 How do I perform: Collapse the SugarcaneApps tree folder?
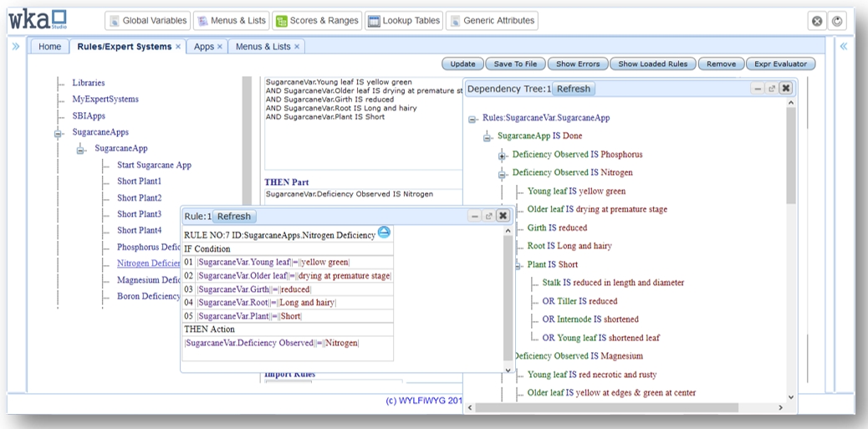point(59,132)
